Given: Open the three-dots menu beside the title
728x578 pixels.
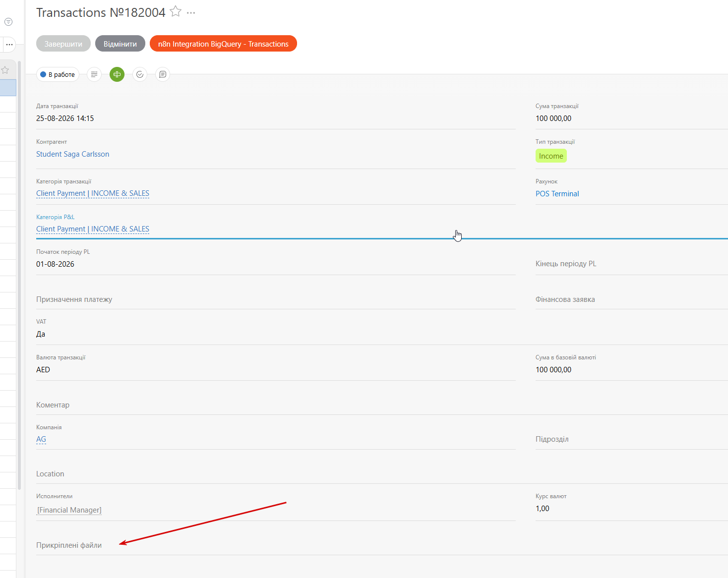Looking at the screenshot, I should (x=191, y=13).
